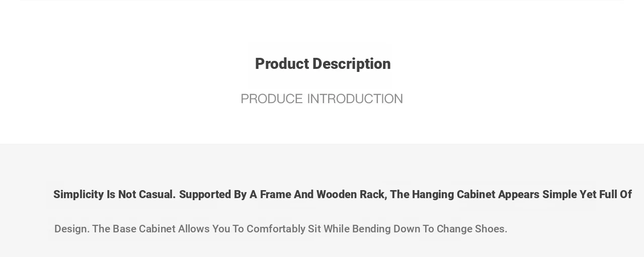Click the word 'Casual.' in the first sentence
Screen dimensions: 644x257
pyautogui.click(x=157, y=195)
